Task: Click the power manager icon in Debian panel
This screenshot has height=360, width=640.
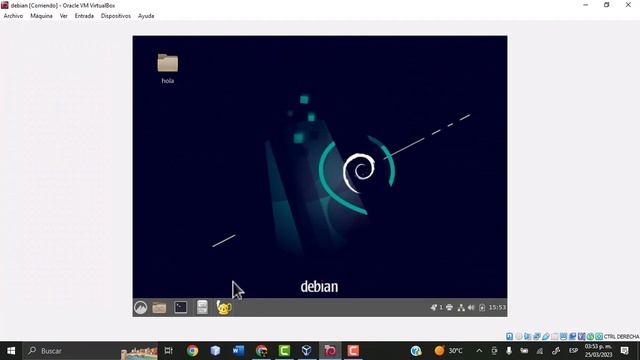Action: tap(482, 307)
